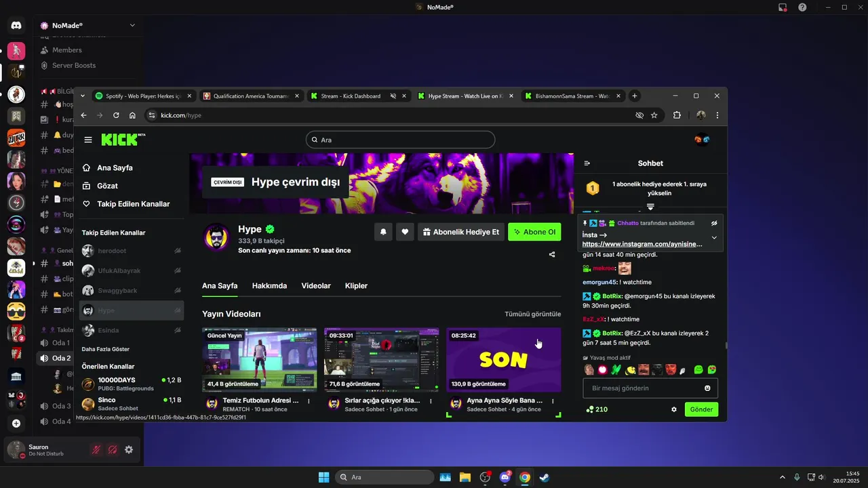
Task: Open the Kick hamburger sidebar menu
Action: [88, 140]
